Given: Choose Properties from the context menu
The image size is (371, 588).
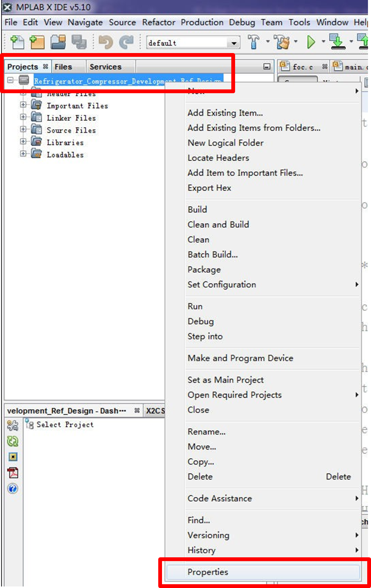Looking at the screenshot, I should pos(208,572).
